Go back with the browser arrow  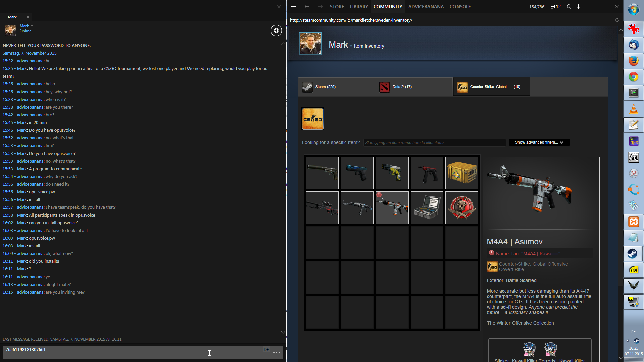click(x=307, y=7)
